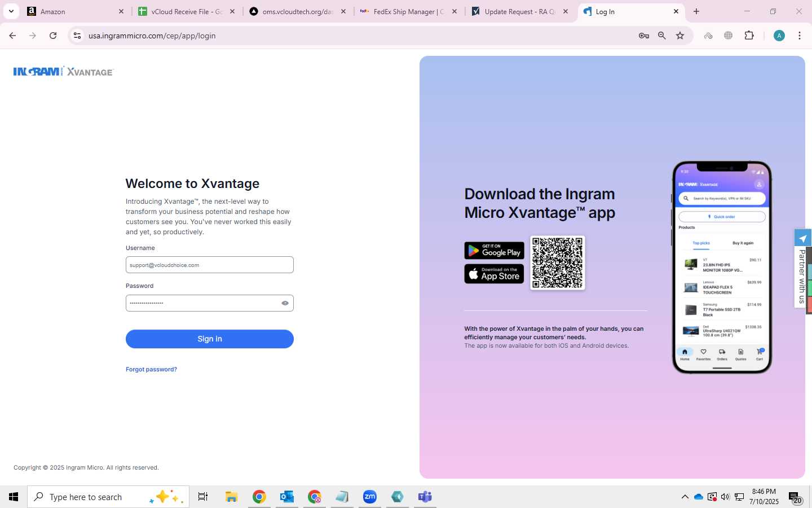Open the teal hexagon app on the taskbar
The width and height of the screenshot is (812, 508).
click(x=398, y=497)
